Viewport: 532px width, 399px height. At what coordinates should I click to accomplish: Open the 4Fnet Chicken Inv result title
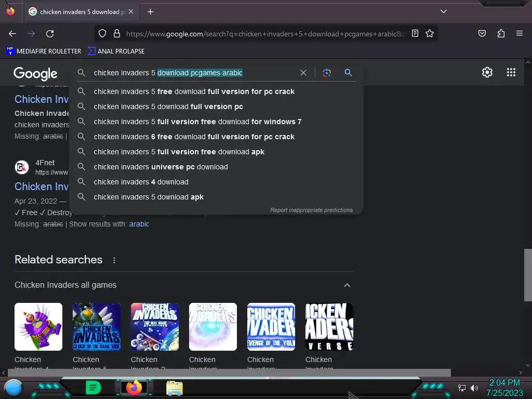tap(42, 187)
